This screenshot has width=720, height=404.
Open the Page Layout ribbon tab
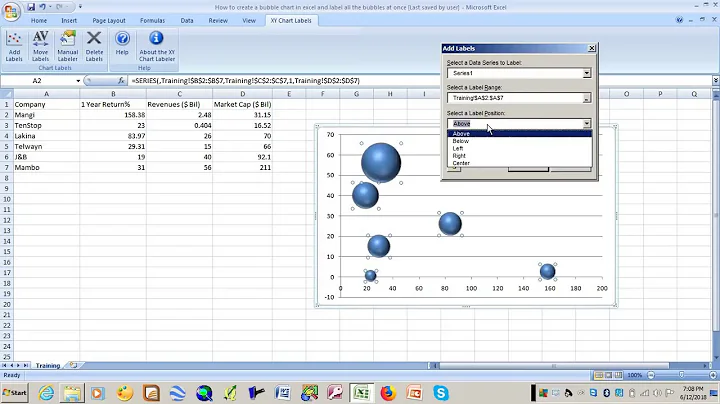(109, 21)
